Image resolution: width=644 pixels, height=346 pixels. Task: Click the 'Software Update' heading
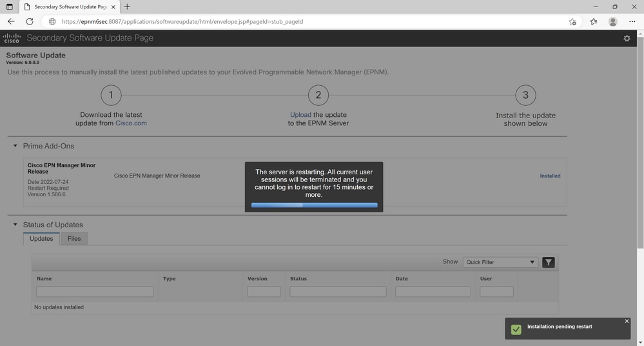coord(35,55)
